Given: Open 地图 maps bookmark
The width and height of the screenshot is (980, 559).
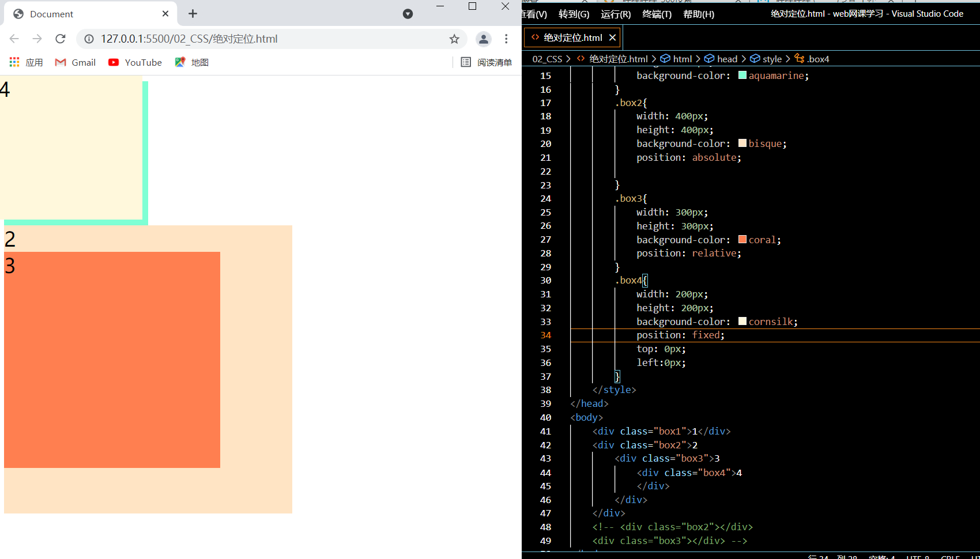Looking at the screenshot, I should coord(192,62).
